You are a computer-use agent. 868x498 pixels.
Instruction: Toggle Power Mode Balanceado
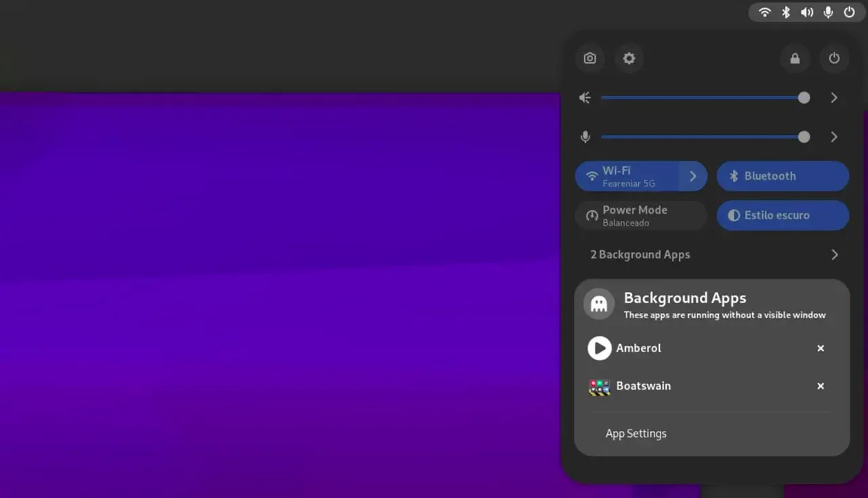(x=641, y=216)
